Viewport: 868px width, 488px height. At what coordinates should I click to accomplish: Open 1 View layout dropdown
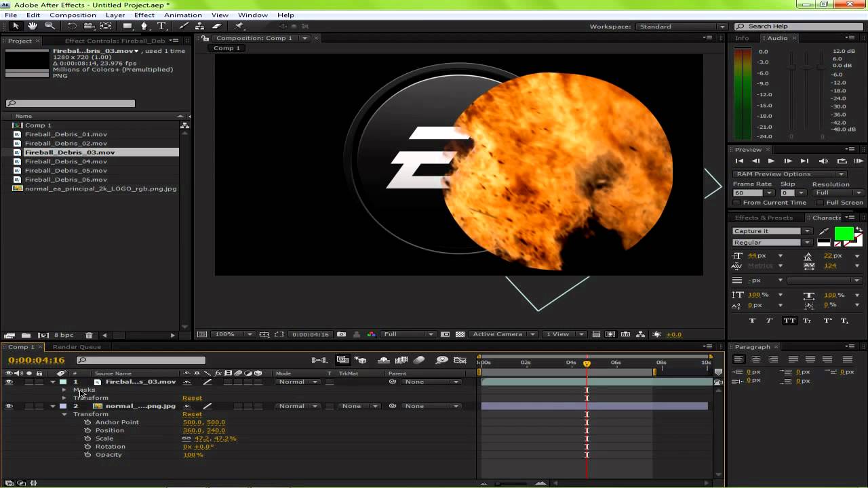coord(566,334)
